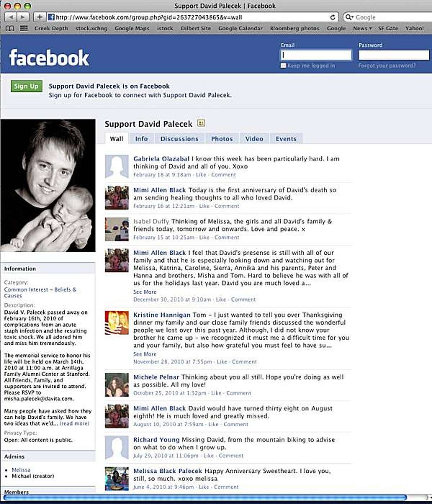
Task: Click the facebook logo
Action: [x=49, y=58]
